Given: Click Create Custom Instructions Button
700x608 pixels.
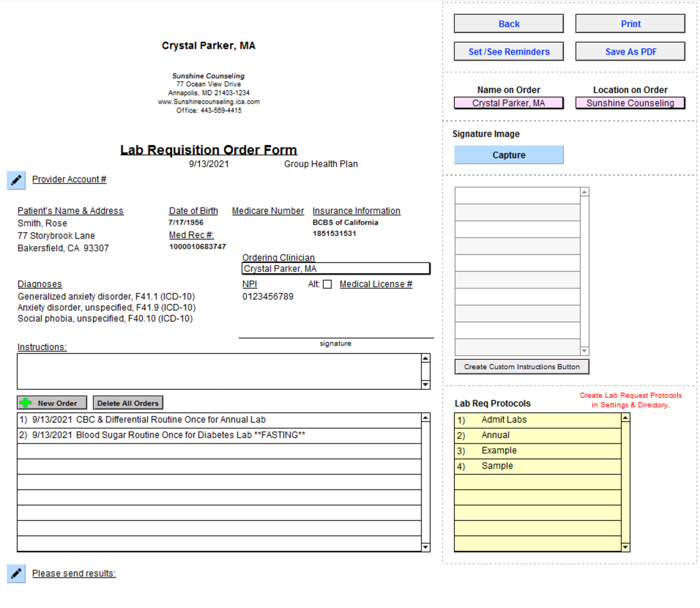Looking at the screenshot, I should [521, 366].
